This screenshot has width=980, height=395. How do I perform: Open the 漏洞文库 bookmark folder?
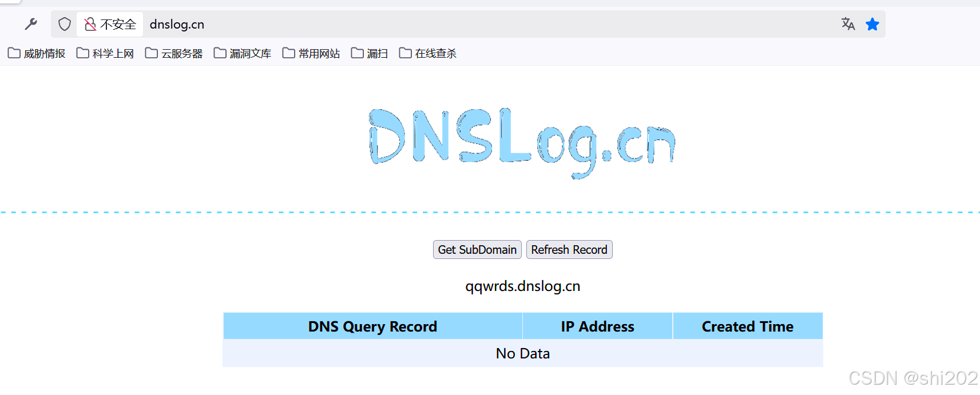click(243, 53)
